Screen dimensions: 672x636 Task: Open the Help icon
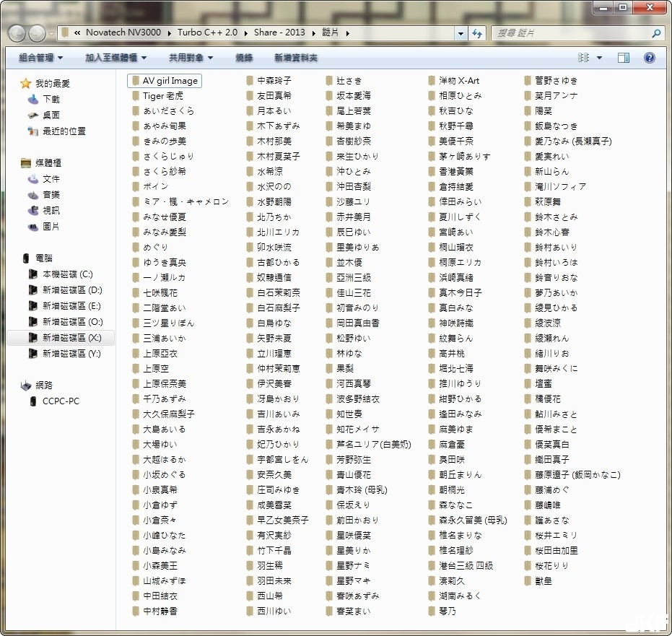click(x=650, y=58)
